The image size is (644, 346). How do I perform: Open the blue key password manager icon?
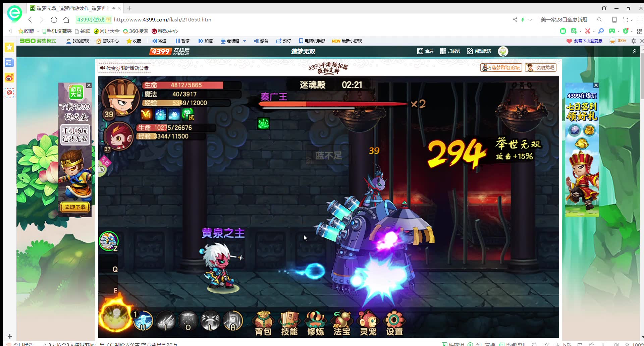[x=601, y=31]
